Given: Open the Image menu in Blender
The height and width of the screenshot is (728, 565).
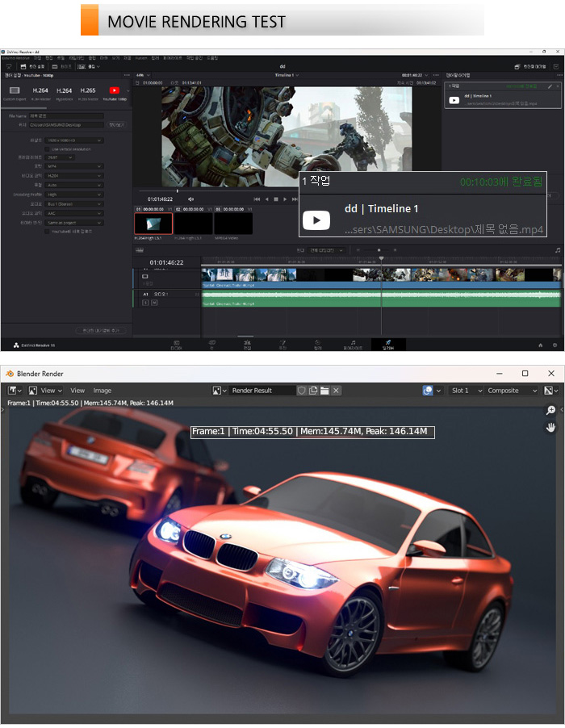Looking at the screenshot, I should click(103, 391).
